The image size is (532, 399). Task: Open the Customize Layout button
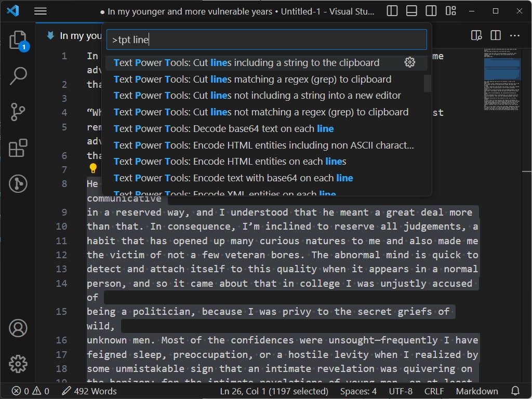450,11
